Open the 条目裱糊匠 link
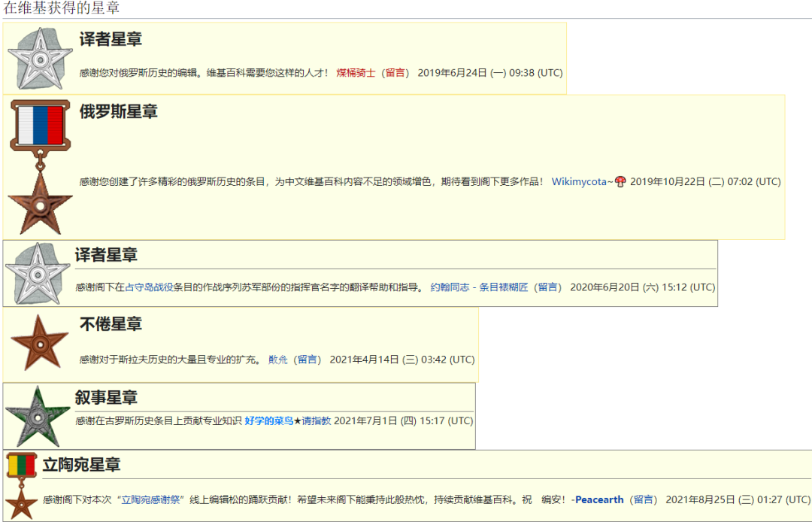This screenshot has height=522, width=812. coord(504,287)
